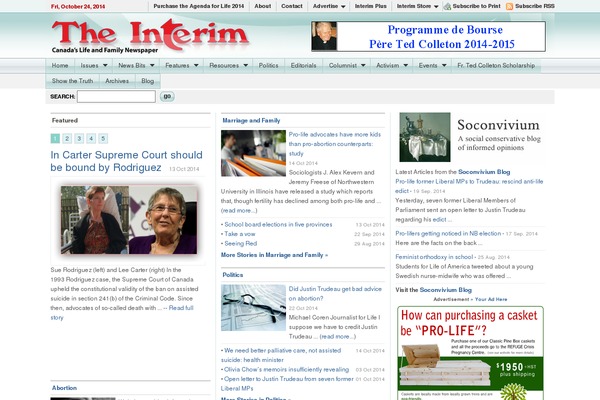This screenshot has height=400, width=600.
Task: Select featured slide 1
Action: [x=55, y=139]
